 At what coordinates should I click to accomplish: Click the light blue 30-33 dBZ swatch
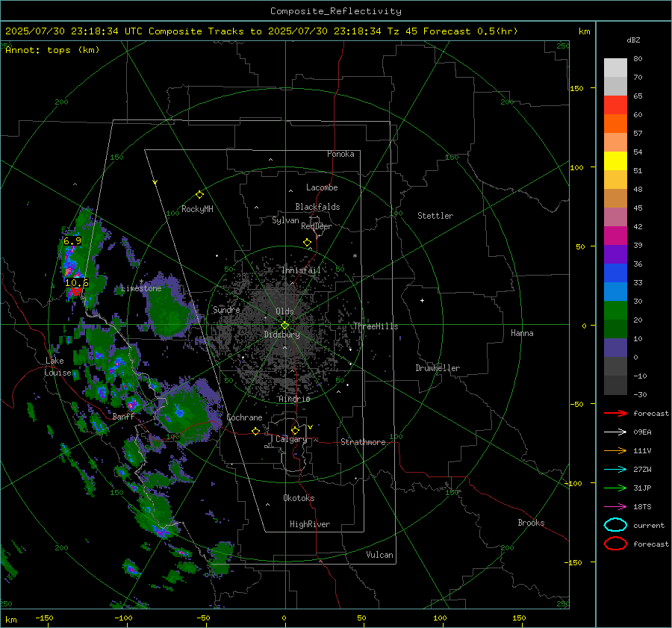(615, 291)
